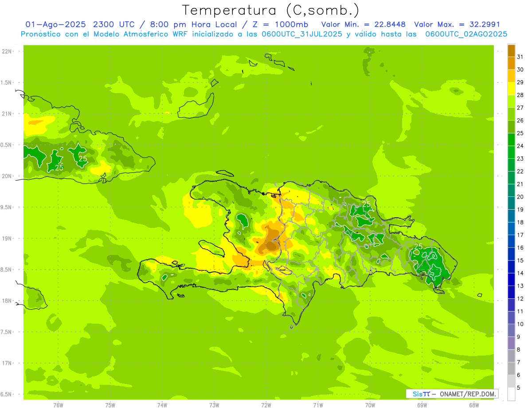Click the "11" color scale label
Viewport: 532px width, 411px height.
(520, 311)
